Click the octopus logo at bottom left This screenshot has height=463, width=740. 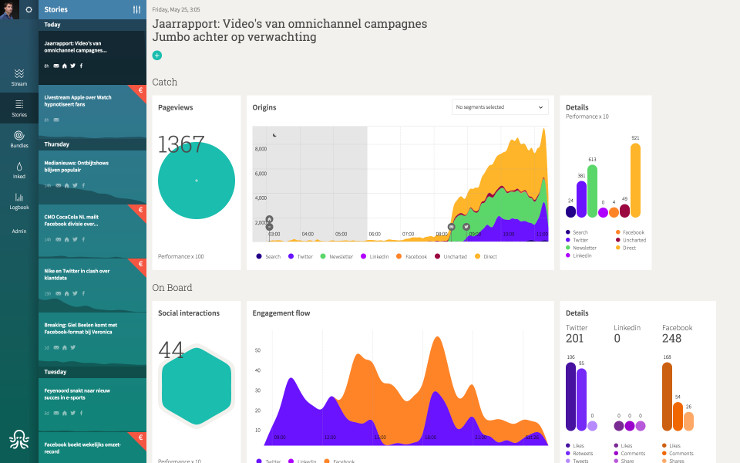[x=19, y=439]
